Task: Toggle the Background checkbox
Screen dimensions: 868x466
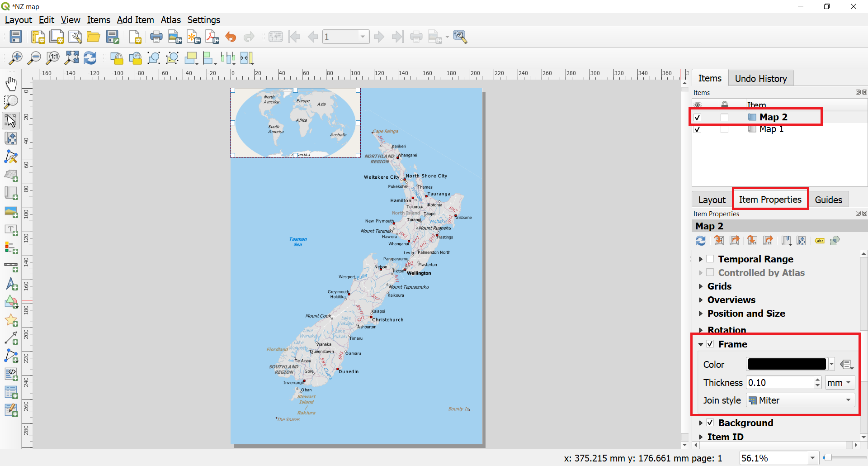Action: click(710, 423)
